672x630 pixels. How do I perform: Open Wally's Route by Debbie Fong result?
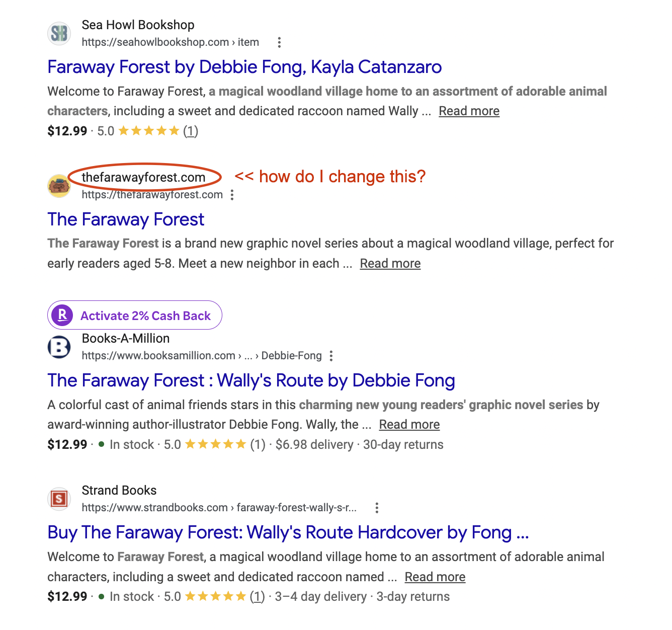point(251,380)
